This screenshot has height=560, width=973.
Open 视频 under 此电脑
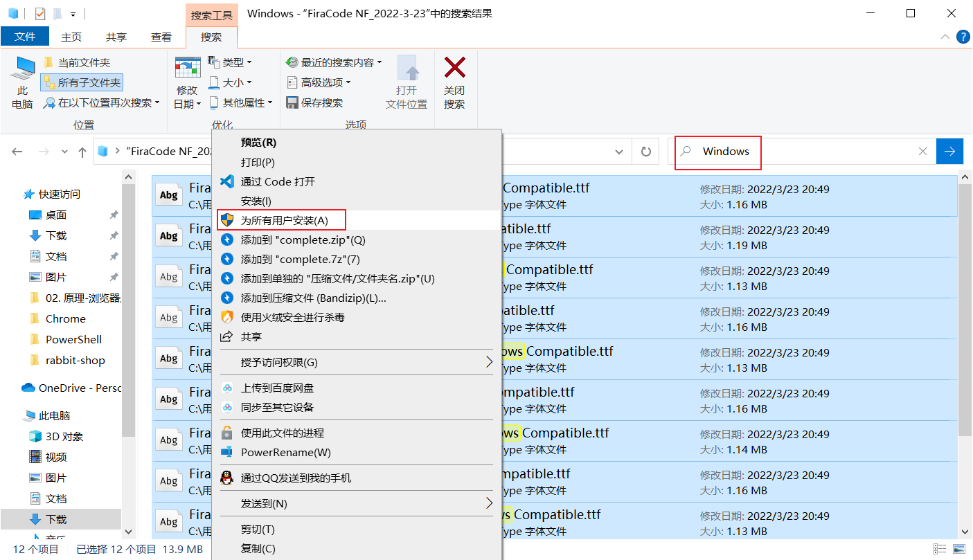click(x=56, y=457)
